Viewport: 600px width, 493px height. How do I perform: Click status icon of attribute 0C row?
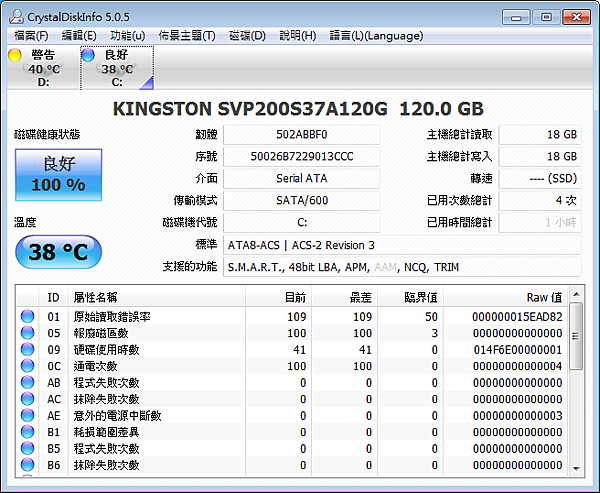[28, 366]
